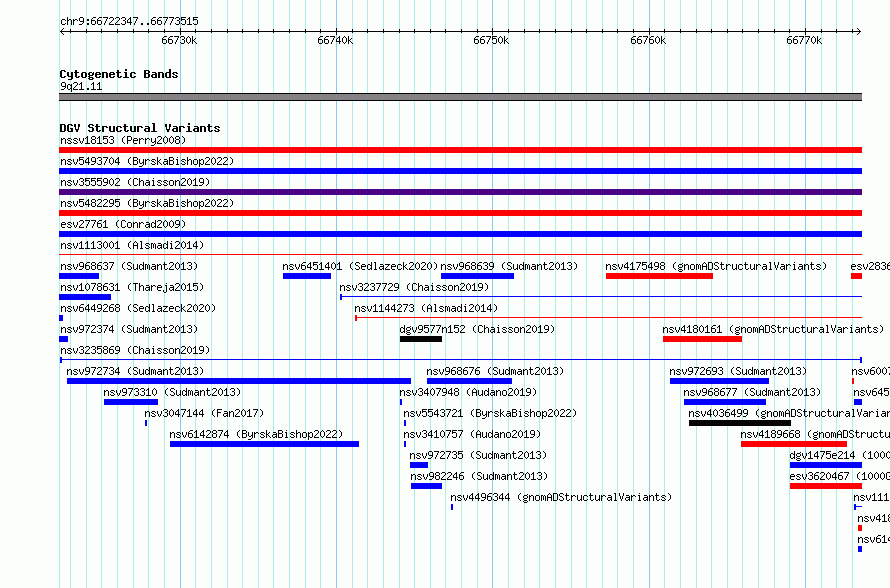Viewport: 890px width, 588px height.
Task: Click the left arrow end of ruler
Action: click(62, 31)
